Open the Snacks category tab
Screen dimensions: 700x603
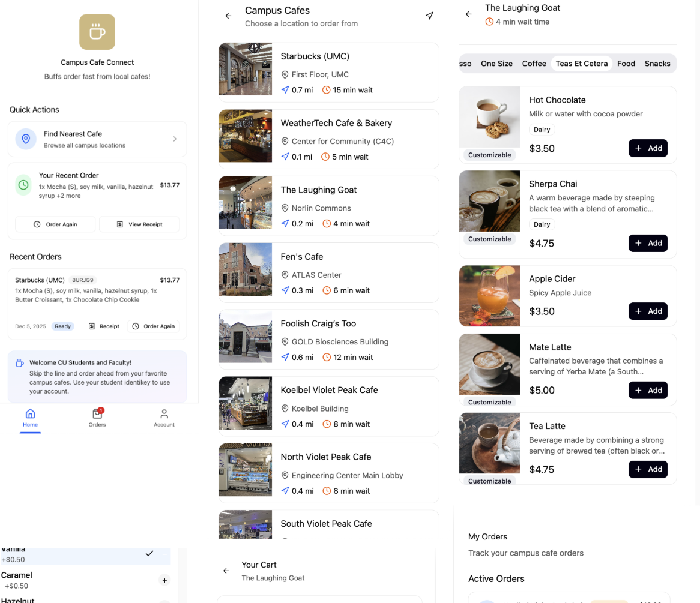657,64
